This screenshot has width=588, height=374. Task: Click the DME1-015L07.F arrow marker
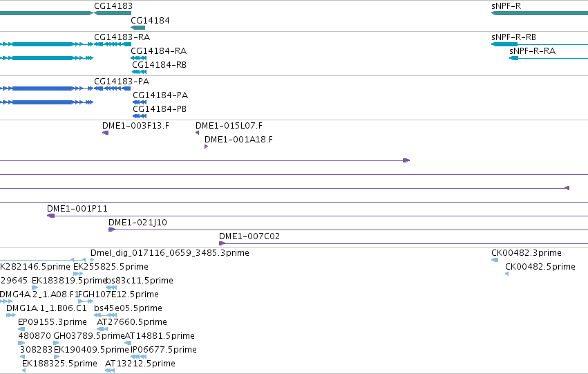(x=197, y=133)
